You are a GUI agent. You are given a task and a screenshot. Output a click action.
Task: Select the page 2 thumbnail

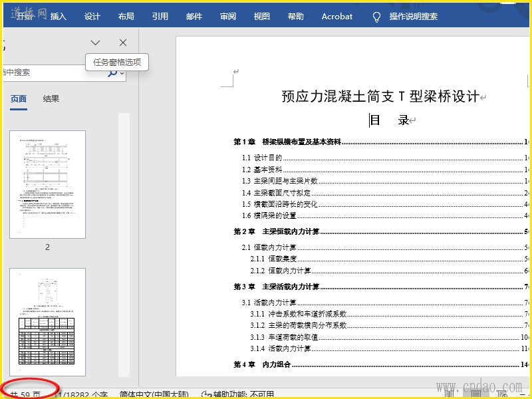coord(47,184)
